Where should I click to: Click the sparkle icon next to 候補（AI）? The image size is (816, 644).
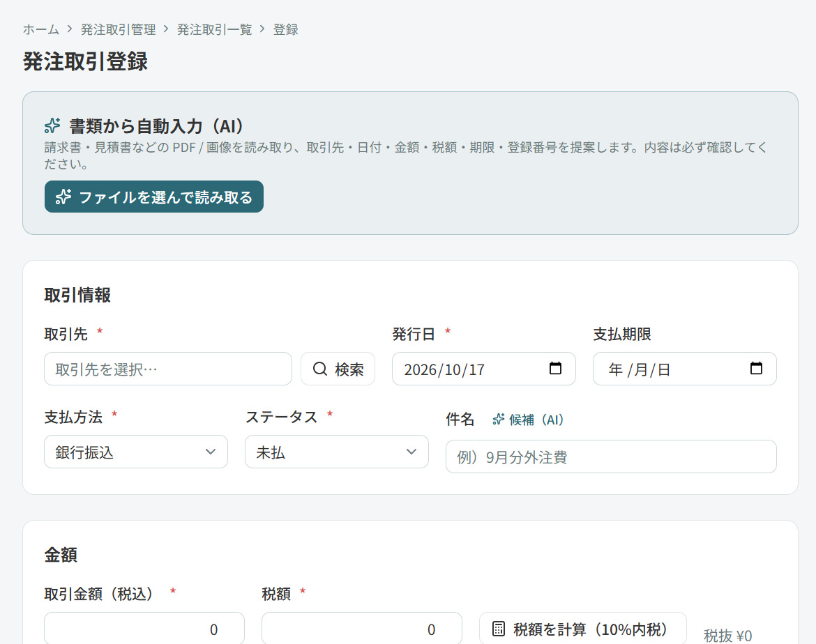[499, 420]
